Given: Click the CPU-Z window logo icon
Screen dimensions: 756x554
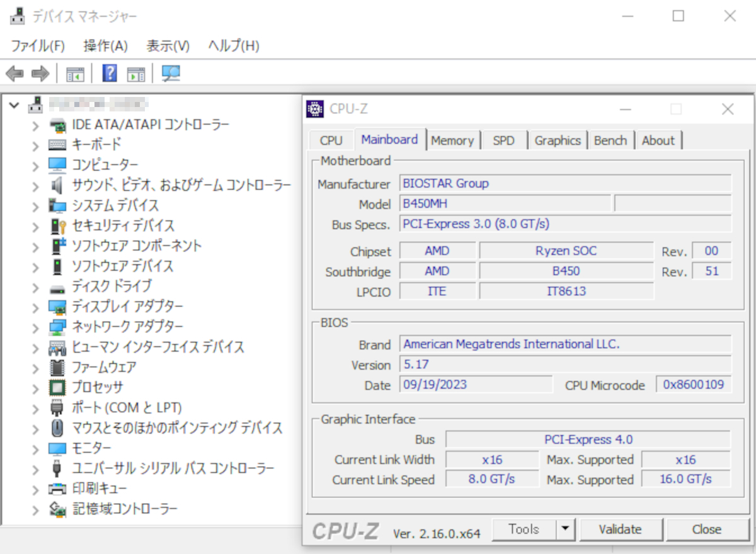Looking at the screenshot, I should pyautogui.click(x=314, y=108).
